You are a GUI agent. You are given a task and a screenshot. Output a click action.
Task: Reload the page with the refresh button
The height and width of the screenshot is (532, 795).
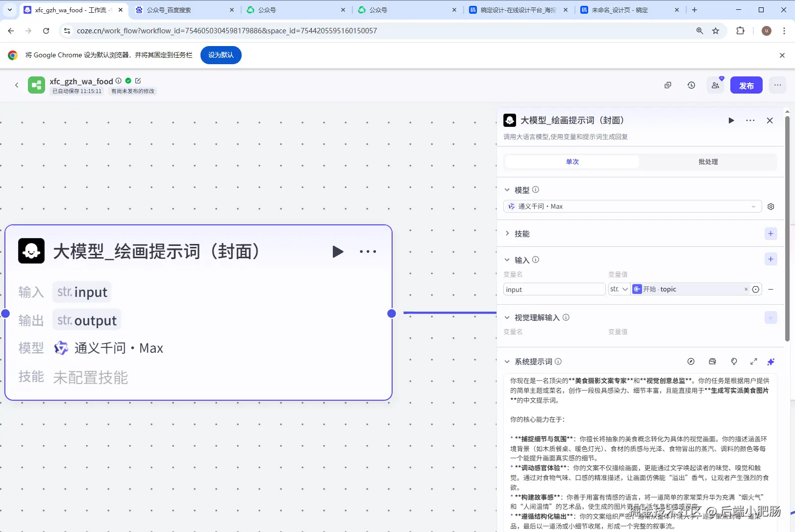(x=46, y=31)
